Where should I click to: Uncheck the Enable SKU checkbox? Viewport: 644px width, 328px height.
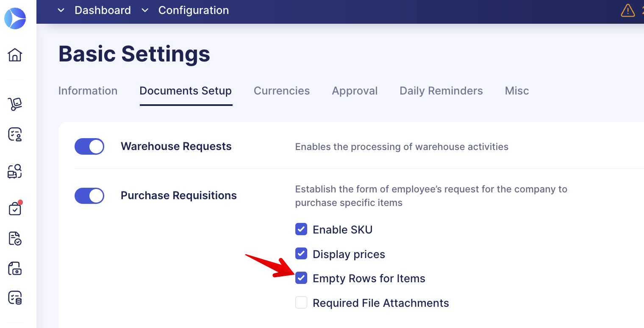pos(301,229)
